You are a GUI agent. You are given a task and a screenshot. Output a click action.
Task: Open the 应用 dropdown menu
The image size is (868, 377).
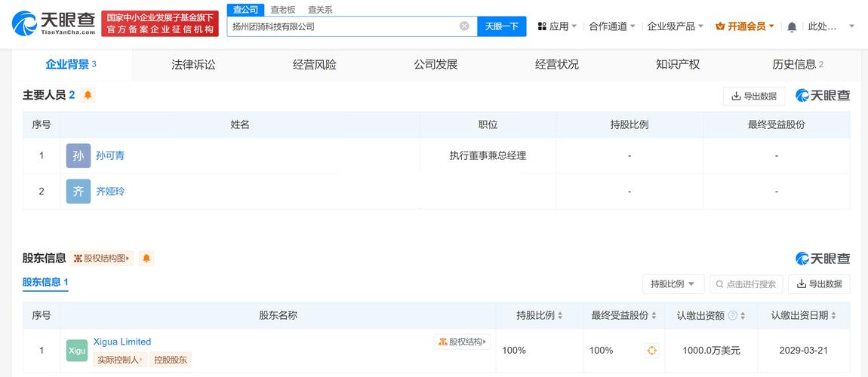558,26
